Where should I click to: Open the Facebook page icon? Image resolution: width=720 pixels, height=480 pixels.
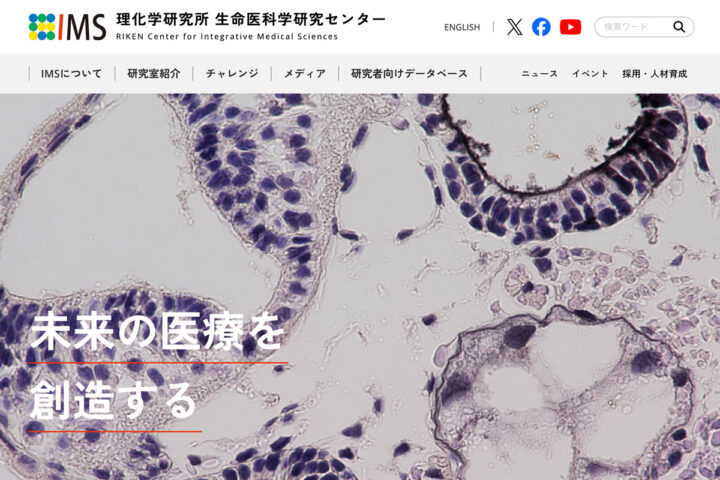click(x=541, y=27)
